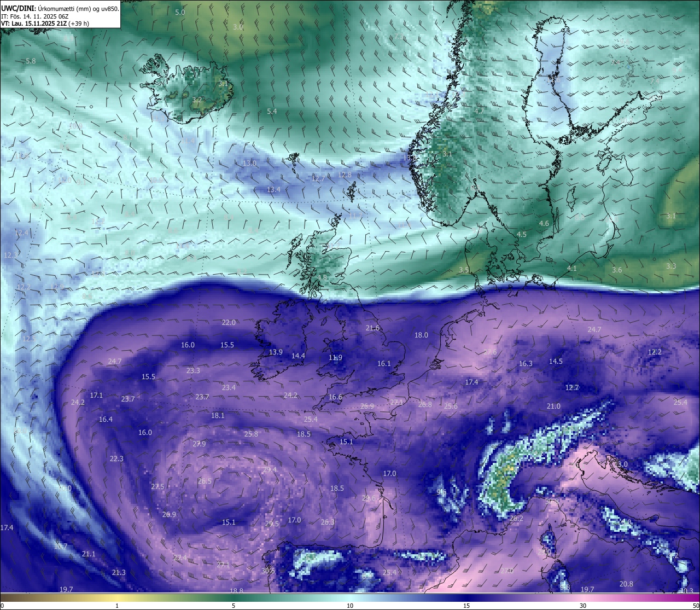Click the 21.1 value label

click(x=89, y=554)
